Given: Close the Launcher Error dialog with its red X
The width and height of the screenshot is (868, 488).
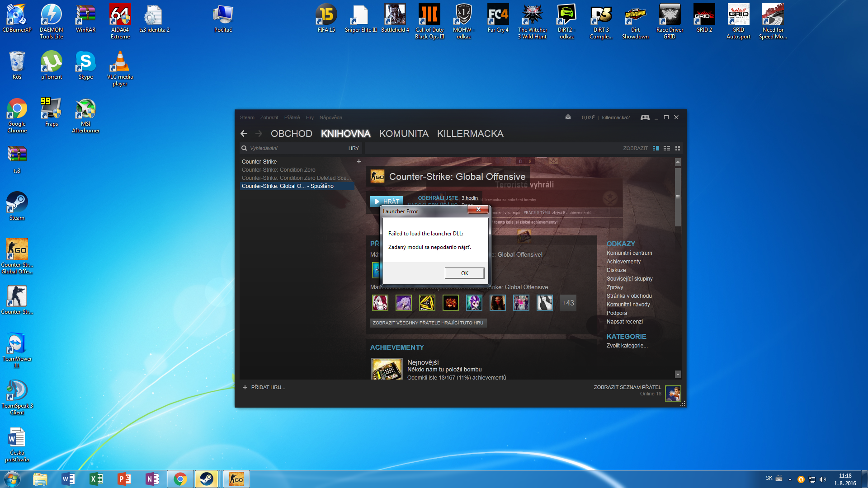Looking at the screenshot, I should 478,209.
